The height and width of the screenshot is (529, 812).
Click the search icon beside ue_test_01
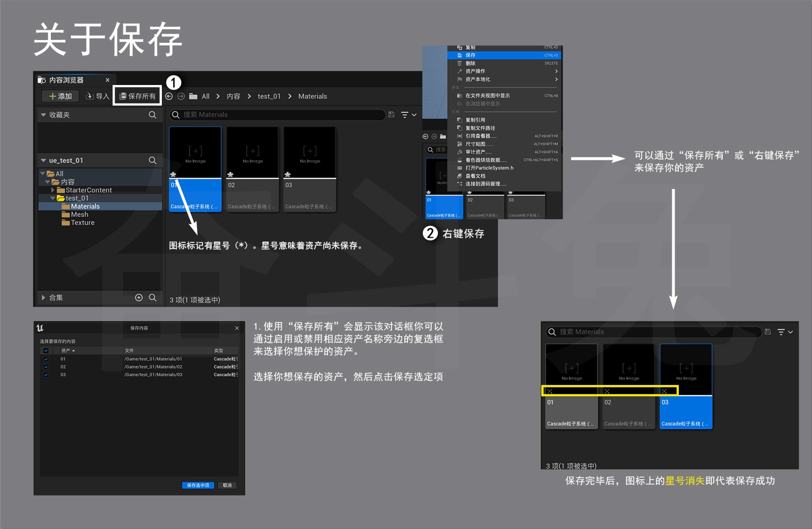pos(153,160)
